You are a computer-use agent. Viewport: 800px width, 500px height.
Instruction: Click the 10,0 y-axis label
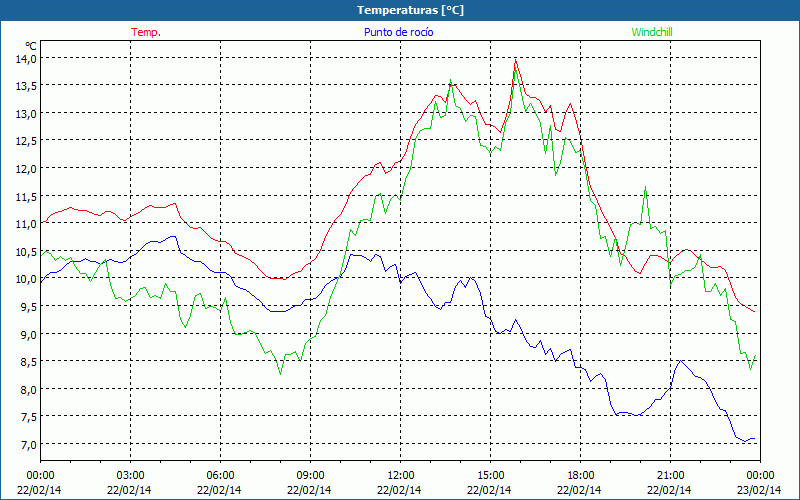26,279
